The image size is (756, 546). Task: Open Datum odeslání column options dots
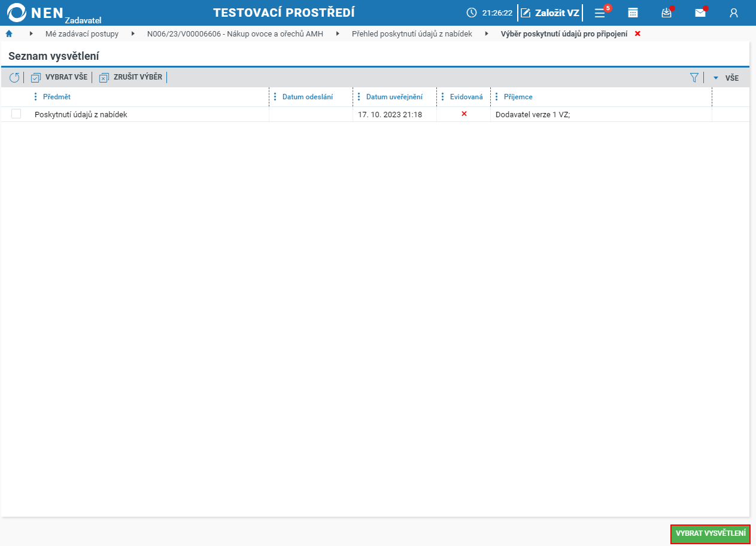tap(275, 97)
